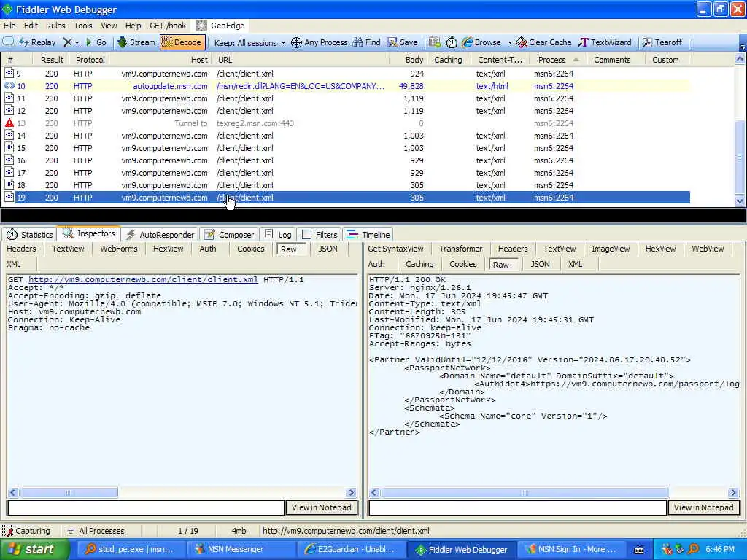Switch to E2Guardian taskbar window

[x=351, y=550]
